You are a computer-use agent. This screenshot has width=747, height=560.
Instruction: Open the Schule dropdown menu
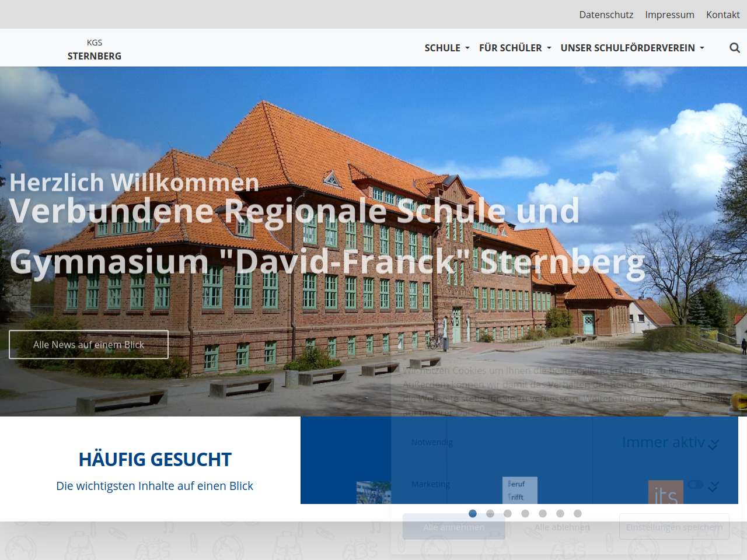coord(447,48)
